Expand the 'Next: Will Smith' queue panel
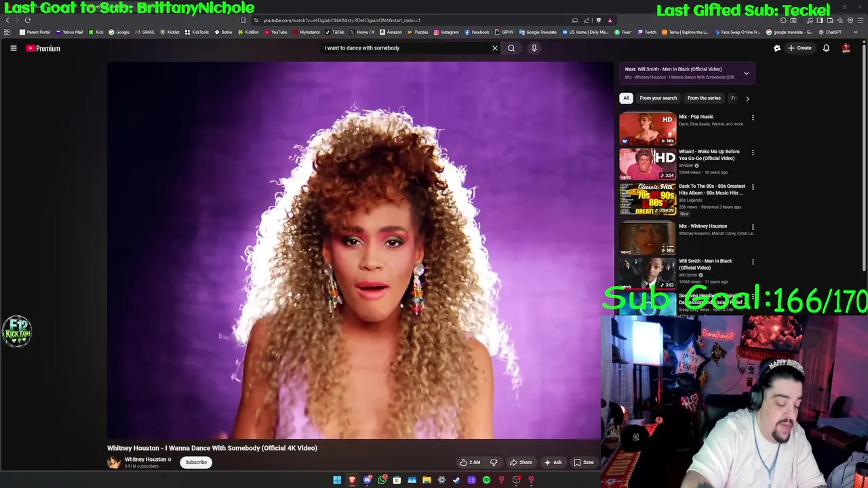Viewport: 868px width, 488px height. point(746,73)
